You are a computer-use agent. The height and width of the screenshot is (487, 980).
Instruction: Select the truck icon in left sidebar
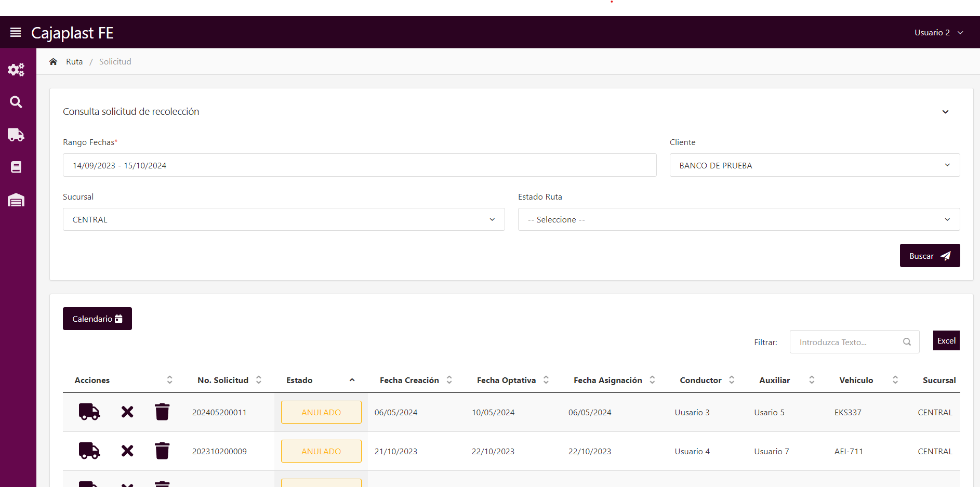pos(16,135)
